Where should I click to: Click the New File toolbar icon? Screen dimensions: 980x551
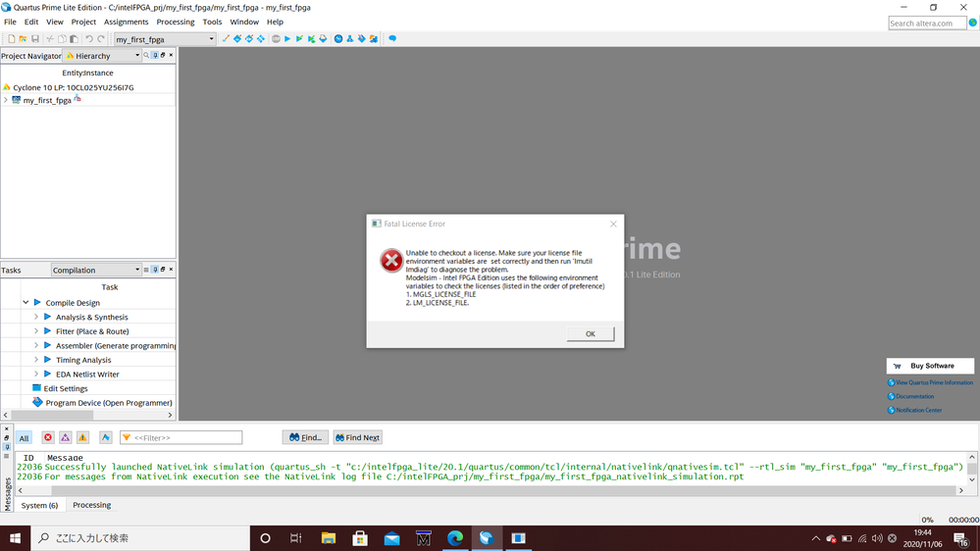[x=11, y=39]
